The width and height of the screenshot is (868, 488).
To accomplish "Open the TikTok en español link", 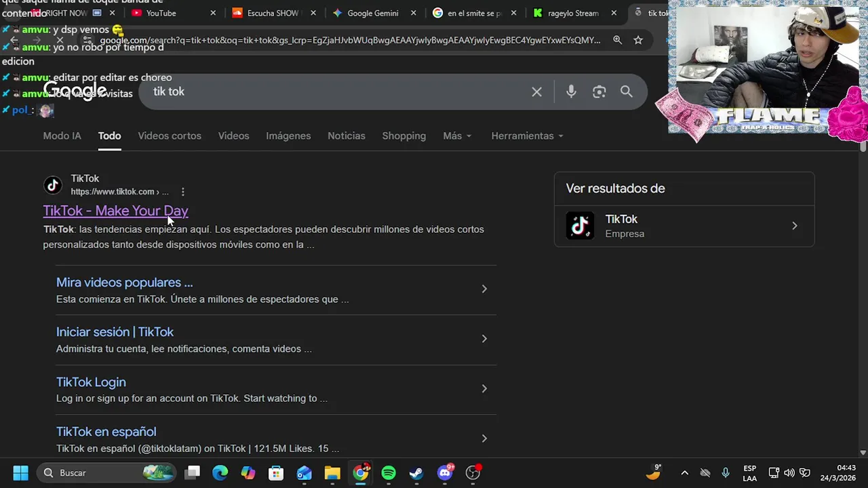I will pyautogui.click(x=106, y=432).
